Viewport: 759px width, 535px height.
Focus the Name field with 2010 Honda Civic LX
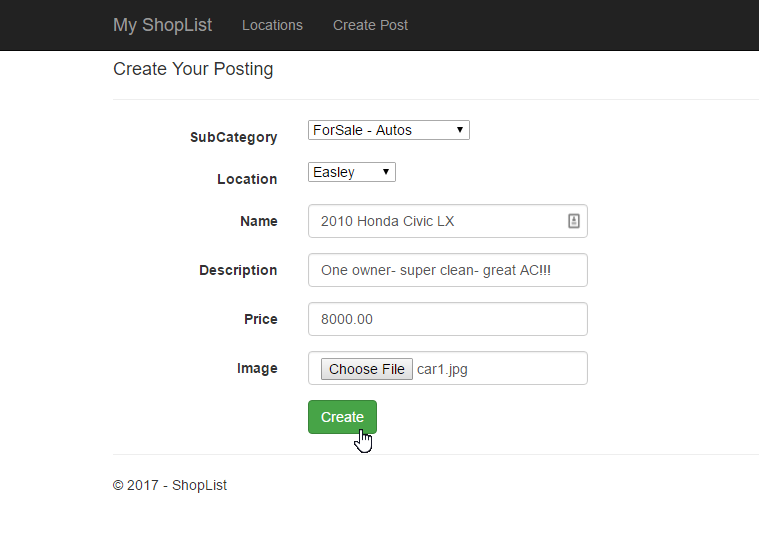tap(436, 221)
